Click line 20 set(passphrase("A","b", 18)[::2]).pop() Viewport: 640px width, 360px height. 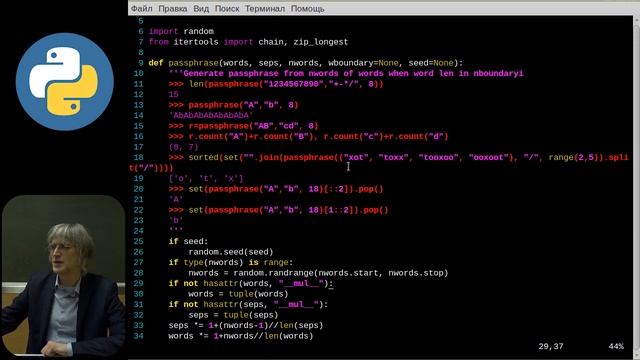tap(276, 189)
